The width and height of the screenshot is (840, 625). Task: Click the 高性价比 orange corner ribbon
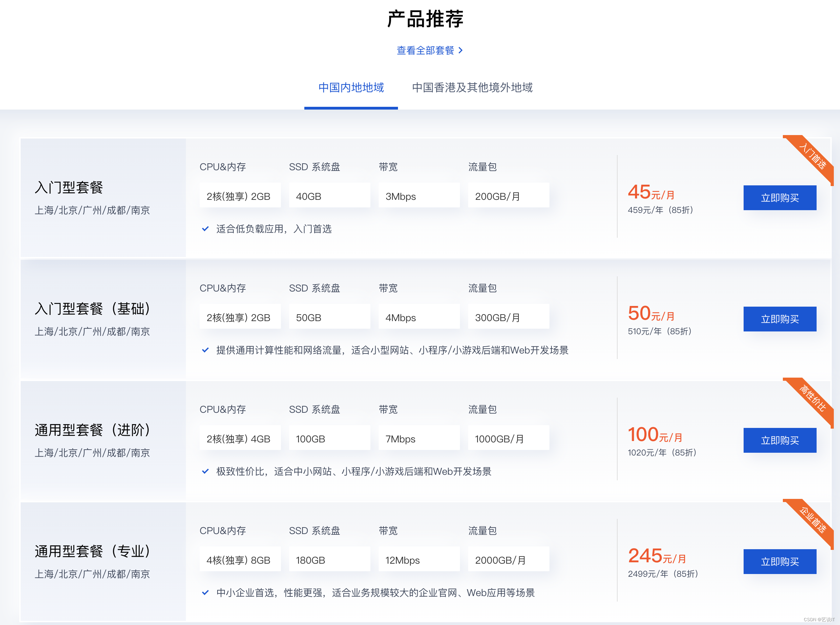813,398
